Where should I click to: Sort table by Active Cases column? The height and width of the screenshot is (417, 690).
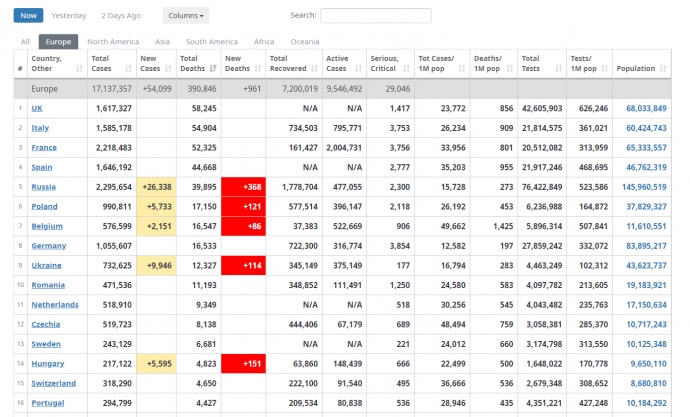(x=343, y=63)
